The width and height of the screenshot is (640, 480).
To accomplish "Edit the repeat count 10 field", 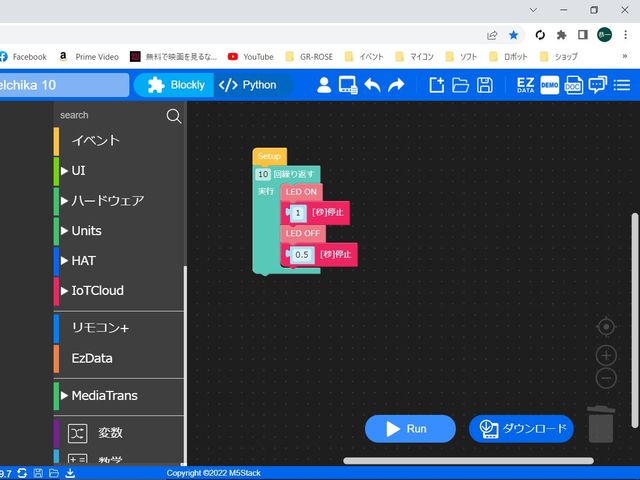I will point(263,174).
